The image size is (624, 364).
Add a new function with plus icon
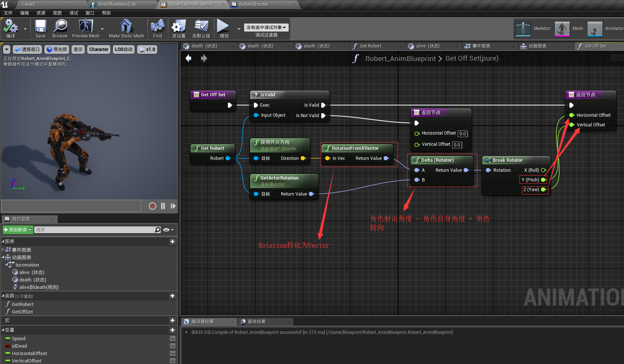pyautogui.click(x=172, y=296)
